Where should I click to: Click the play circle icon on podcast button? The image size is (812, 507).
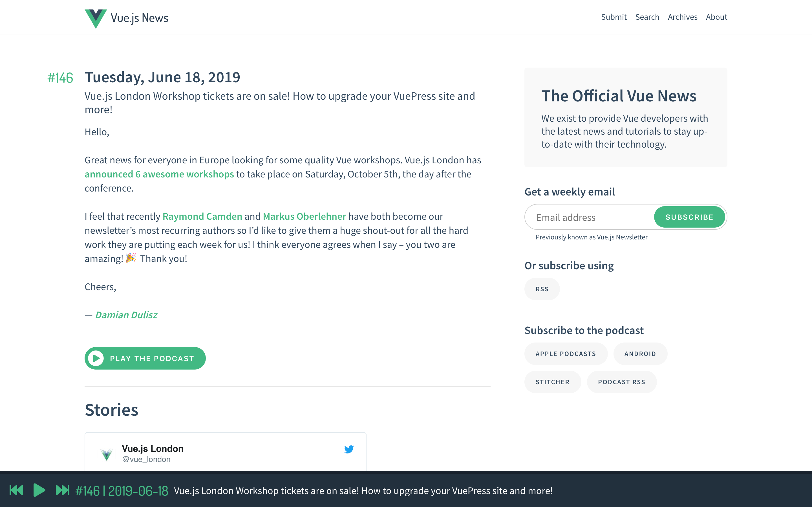click(96, 358)
